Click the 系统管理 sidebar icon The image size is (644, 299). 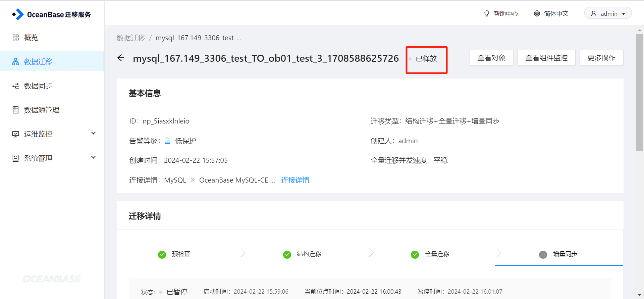click(x=15, y=158)
